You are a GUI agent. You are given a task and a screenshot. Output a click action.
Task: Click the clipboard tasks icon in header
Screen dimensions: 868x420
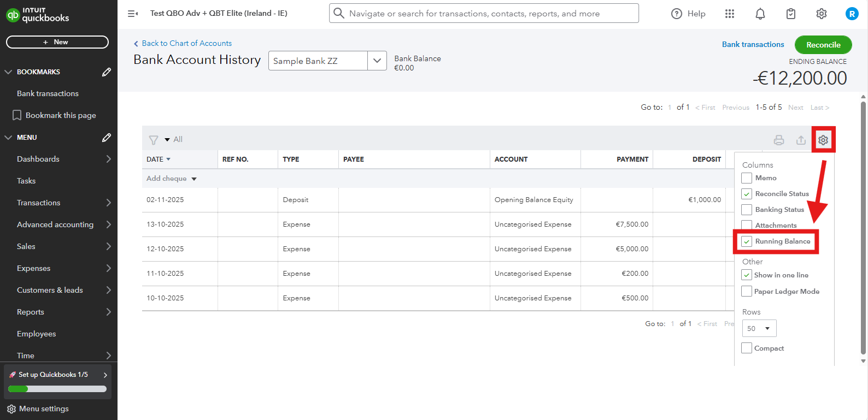tap(790, 14)
